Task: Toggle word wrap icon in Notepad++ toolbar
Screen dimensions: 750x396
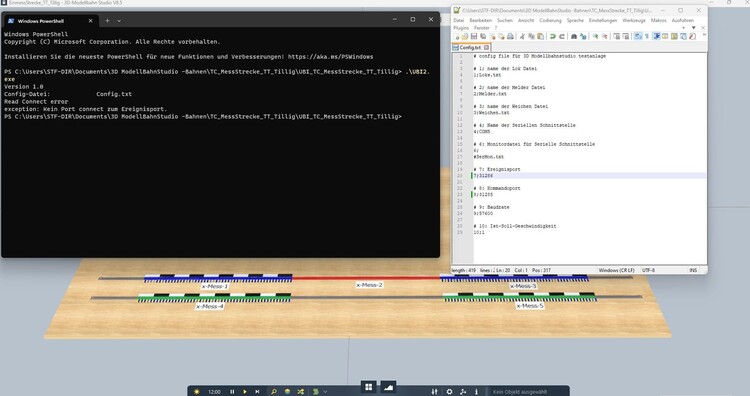Action: pyautogui.click(x=638, y=36)
